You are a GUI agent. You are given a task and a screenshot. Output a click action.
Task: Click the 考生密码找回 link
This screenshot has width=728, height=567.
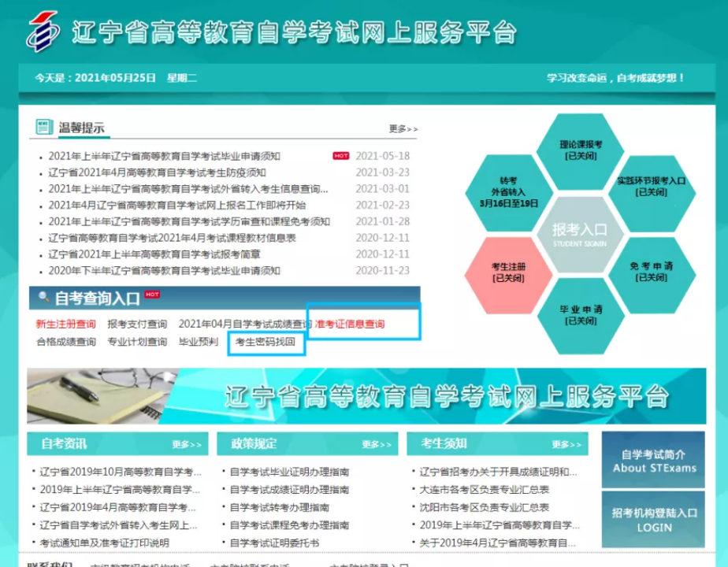[265, 342]
